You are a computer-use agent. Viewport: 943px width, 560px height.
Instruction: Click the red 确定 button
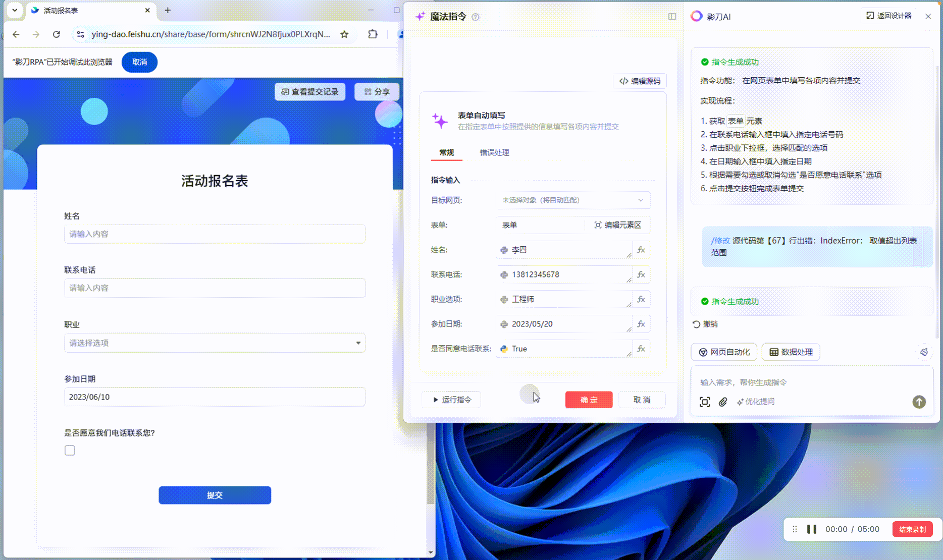point(589,400)
